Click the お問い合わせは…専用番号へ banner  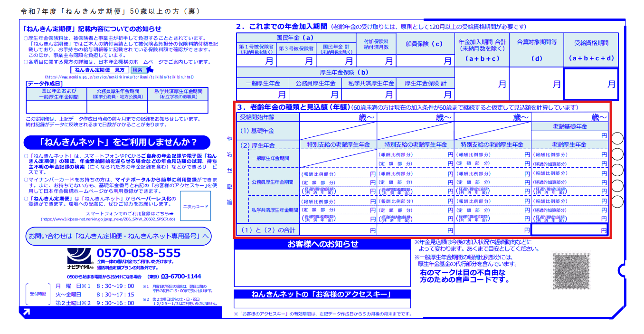[x=118, y=236]
